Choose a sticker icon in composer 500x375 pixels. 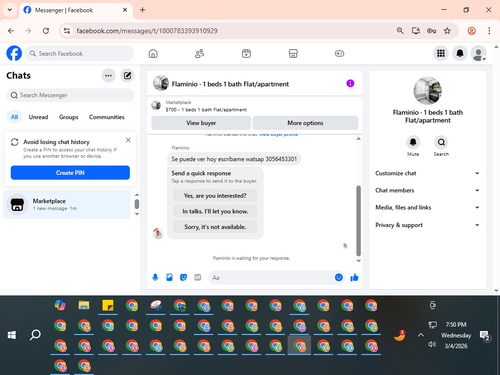coord(183,277)
